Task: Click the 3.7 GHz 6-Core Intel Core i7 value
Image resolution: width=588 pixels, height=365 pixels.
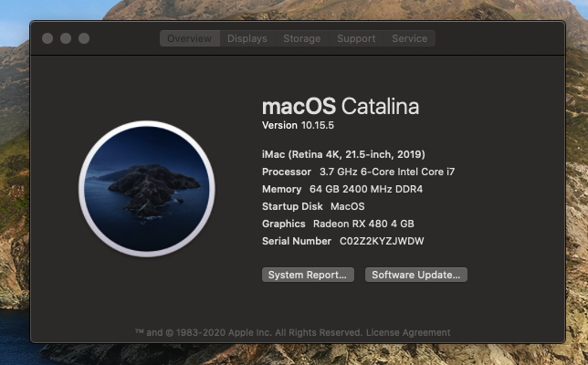Action: (x=387, y=172)
